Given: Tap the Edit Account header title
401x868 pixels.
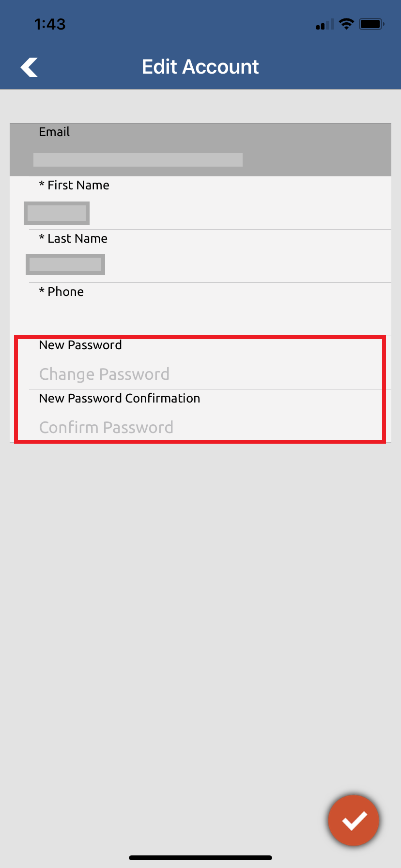Looking at the screenshot, I should tap(200, 67).
